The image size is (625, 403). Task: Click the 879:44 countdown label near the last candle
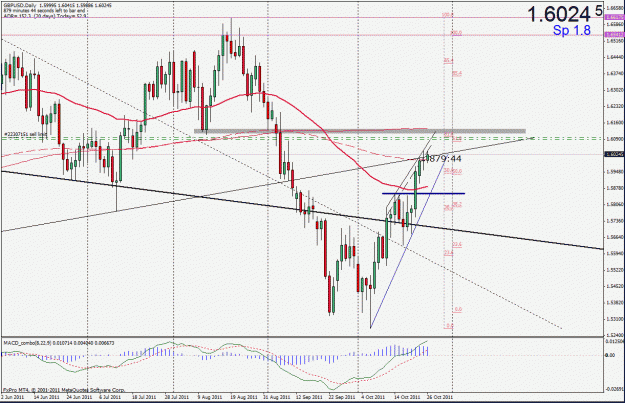pos(444,159)
